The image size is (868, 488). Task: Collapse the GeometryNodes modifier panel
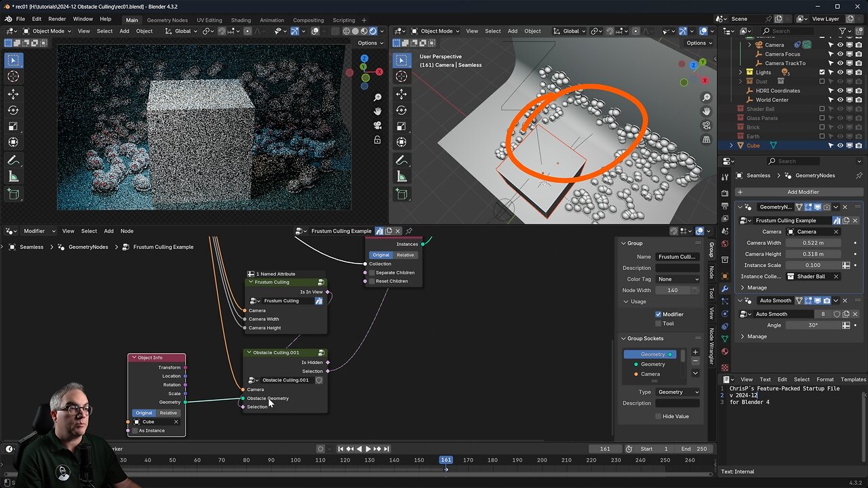740,207
